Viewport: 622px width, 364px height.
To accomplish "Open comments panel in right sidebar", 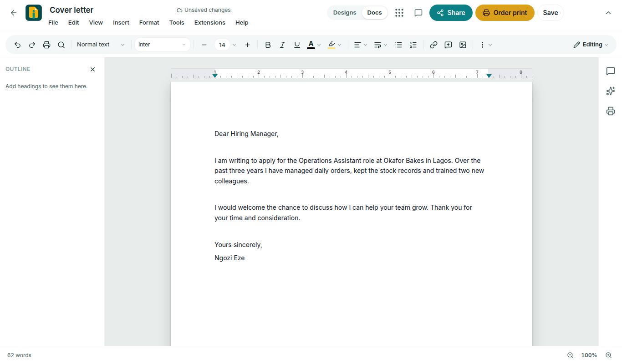I will coord(611,71).
